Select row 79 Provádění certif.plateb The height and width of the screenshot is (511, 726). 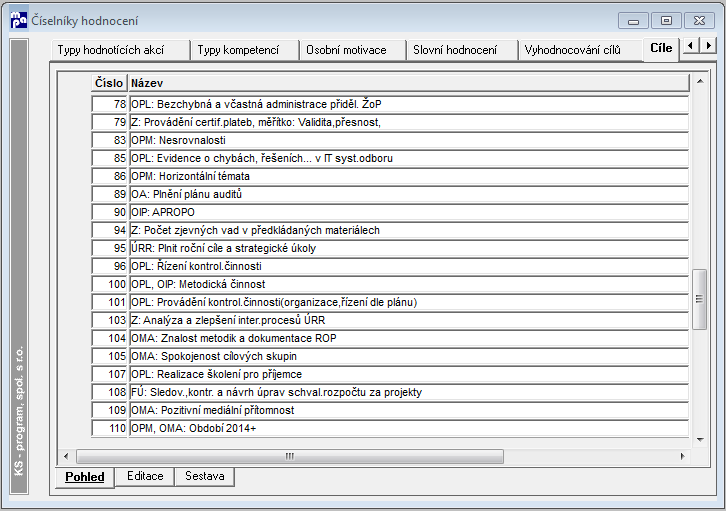click(x=390, y=122)
